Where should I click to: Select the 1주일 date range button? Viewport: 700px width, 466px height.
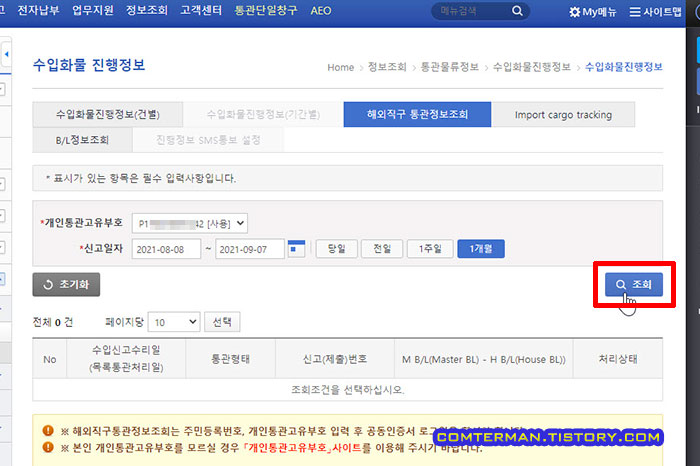(x=430, y=249)
